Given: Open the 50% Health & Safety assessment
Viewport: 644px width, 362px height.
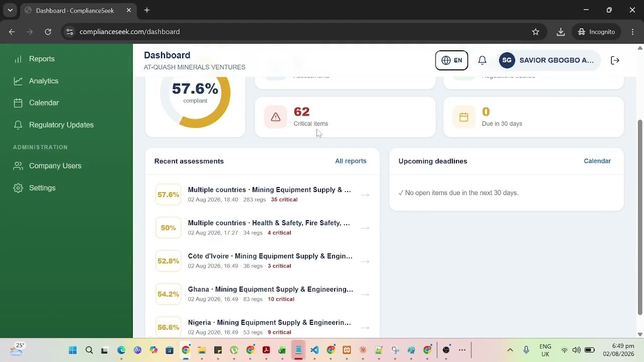Looking at the screenshot, I should pos(262,228).
